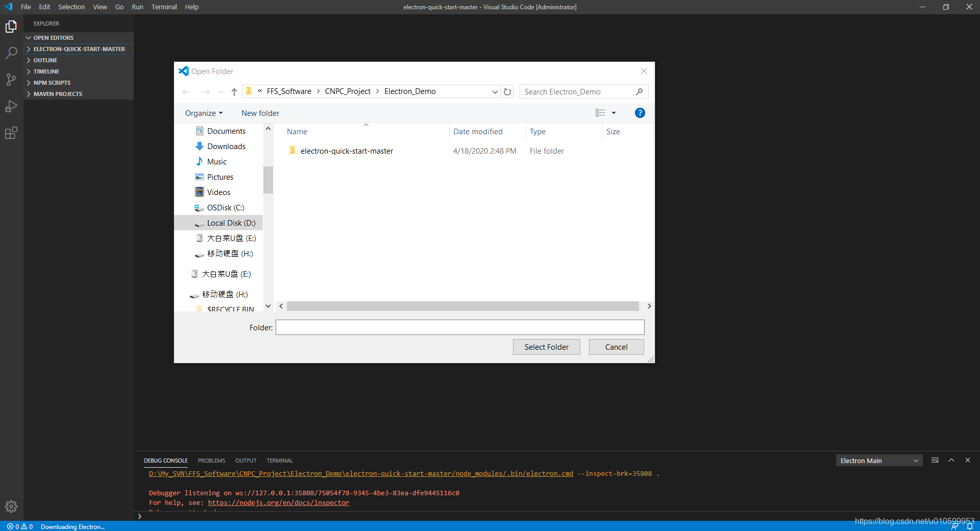The height and width of the screenshot is (531, 980).
Task: Click the Folder name input field
Action: pyautogui.click(x=460, y=327)
